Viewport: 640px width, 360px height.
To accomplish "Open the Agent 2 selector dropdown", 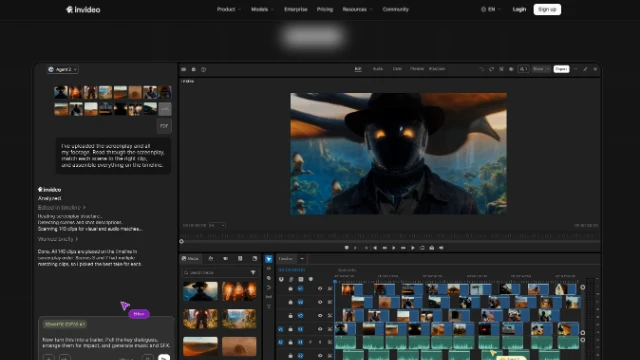I will click(62, 69).
